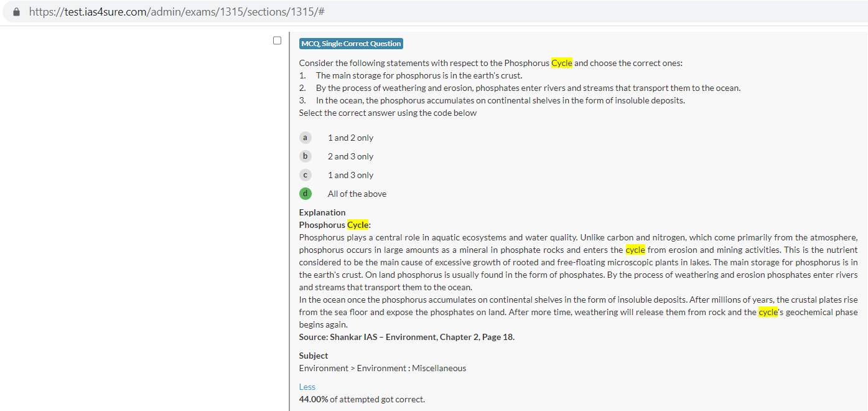Image resolution: width=868 pixels, height=411 pixels.
Task: Tick the checkbox beside the question
Action: [x=278, y=40]
